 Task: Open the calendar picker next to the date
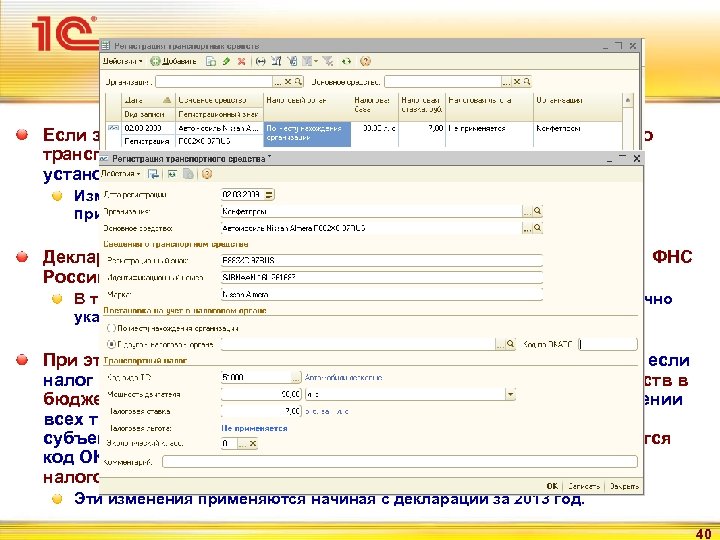click(270, 194)
